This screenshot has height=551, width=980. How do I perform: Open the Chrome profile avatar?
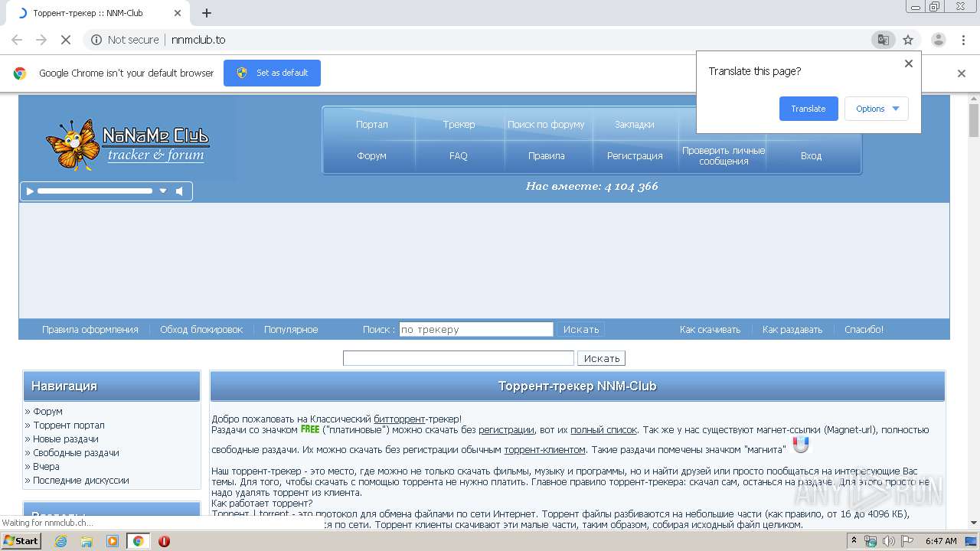click(938, 40)
